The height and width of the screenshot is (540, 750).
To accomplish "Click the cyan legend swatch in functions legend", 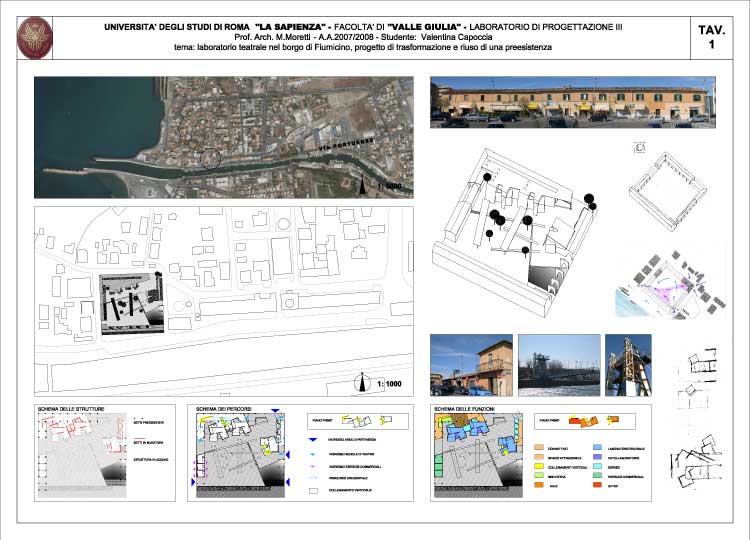I will pyautogui.click(x=598, y=467).
